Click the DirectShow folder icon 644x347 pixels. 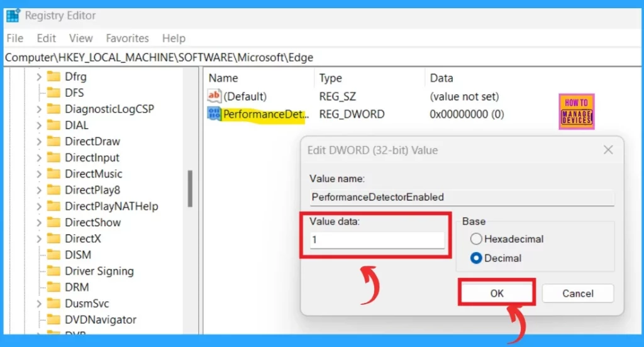point(53,222)
